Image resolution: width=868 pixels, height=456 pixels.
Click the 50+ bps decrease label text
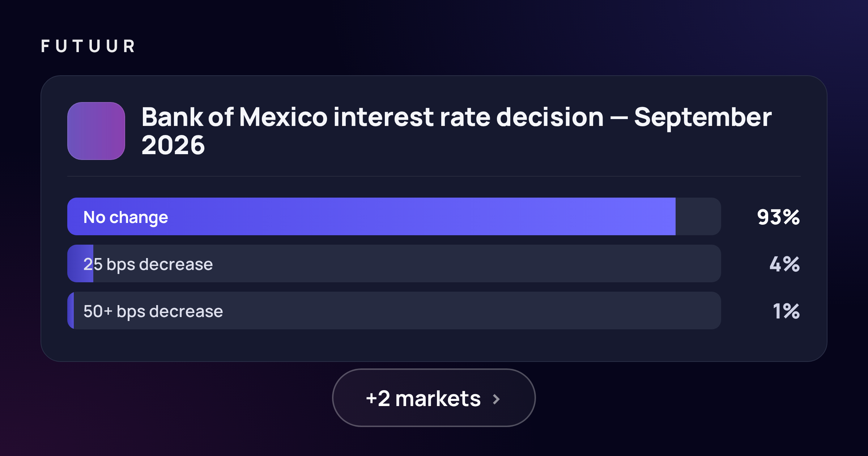click(x=153, y=311)
